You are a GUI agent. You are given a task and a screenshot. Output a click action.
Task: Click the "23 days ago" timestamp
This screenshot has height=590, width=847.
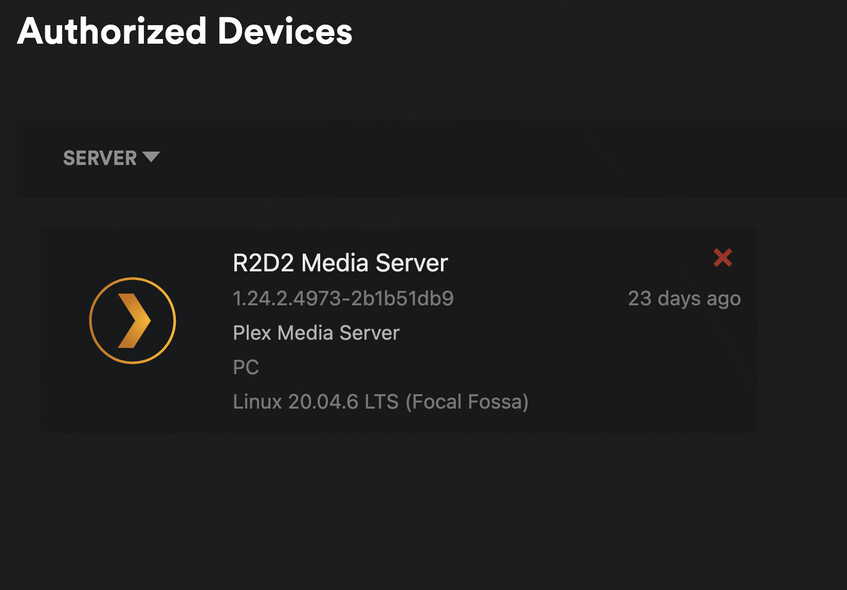pyautogui.click(x=684, y=298)
